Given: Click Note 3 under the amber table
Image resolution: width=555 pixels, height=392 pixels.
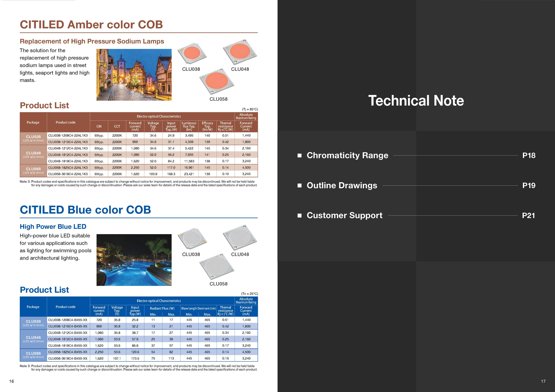Looking at the screenshot, I should tap(139, 183).
